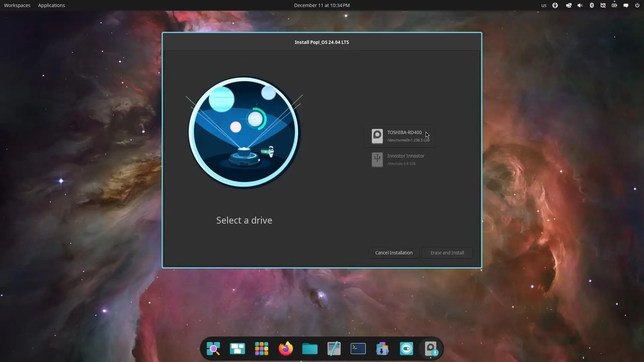Open the text editor from dock
644x362 pixels.
pyautogui.click(x=334, y=349)
